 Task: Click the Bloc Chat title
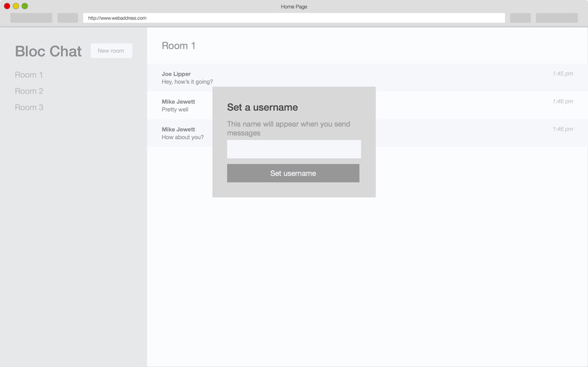pyautogui.click(x=48, y=51)
